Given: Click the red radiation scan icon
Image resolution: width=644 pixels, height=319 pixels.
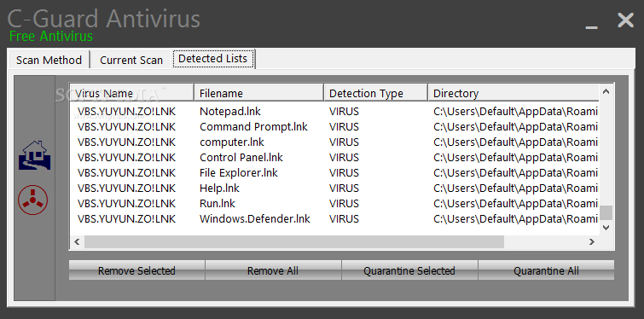Looking at the screenshot, I should [33, 200].
